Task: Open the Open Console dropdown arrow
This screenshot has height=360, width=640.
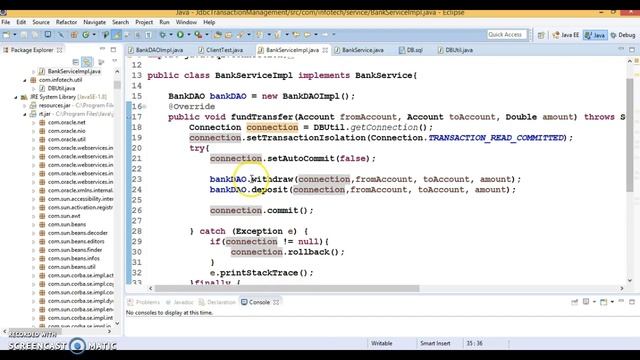Action: point(612,302)
